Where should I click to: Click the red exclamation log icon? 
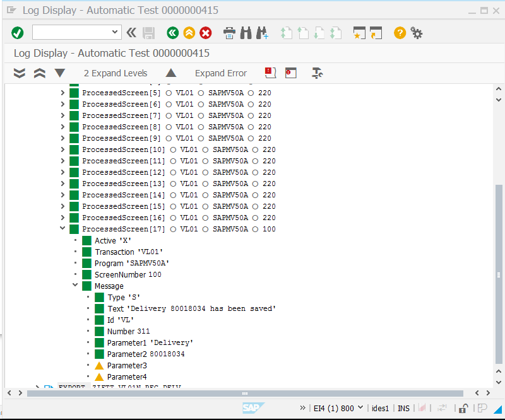pyautogui.click(x=270, y=73)
